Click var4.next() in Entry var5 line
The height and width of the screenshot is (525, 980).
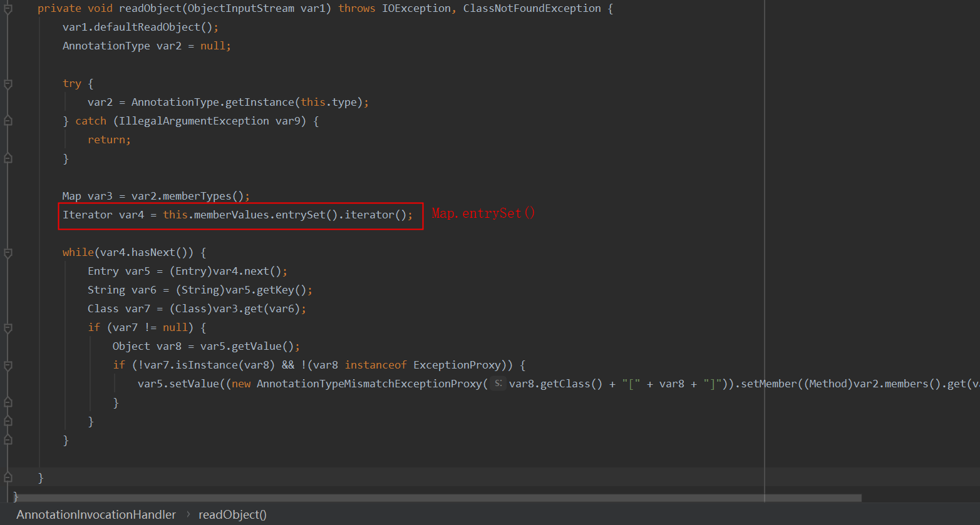(247, 271)
